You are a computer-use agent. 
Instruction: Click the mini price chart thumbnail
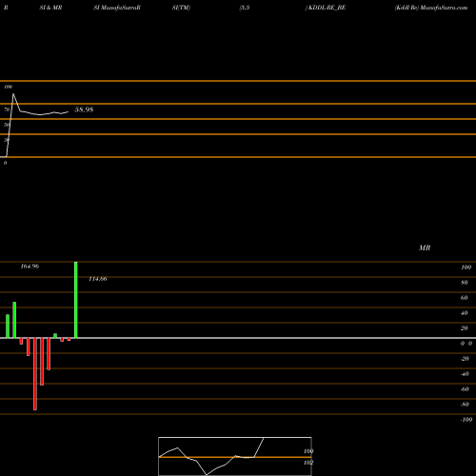[x=235, y=456]
